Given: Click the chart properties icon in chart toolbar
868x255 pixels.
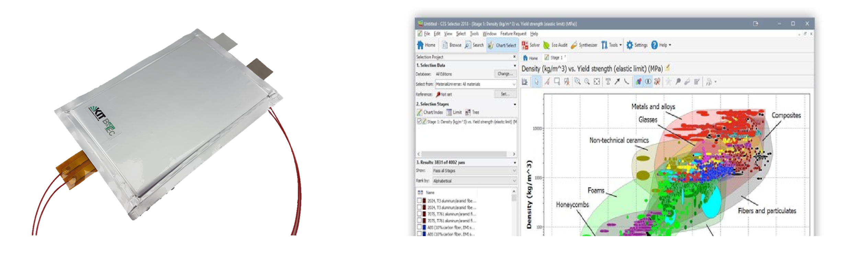Looking at the screenshot, I should (x=525, y=82).
